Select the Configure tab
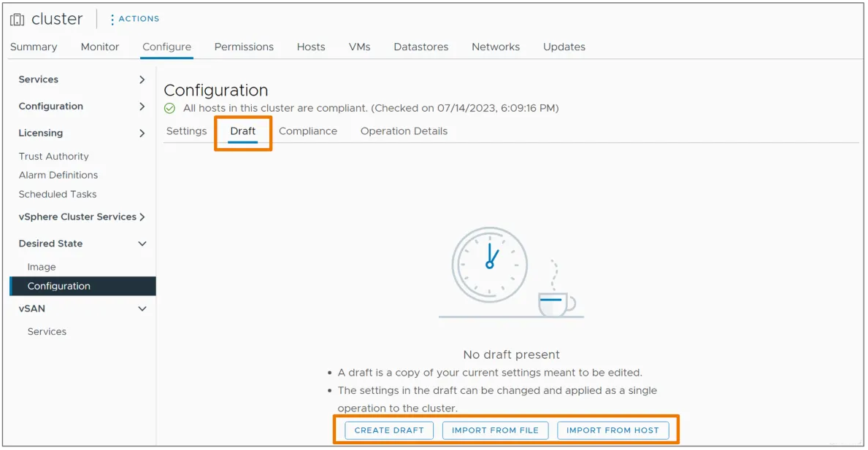The height and width of the screenshot is (450, 868). 166,47
